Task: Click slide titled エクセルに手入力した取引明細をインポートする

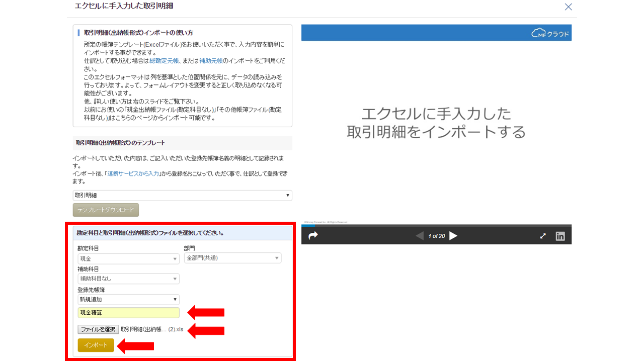Action: click(436, 123)
